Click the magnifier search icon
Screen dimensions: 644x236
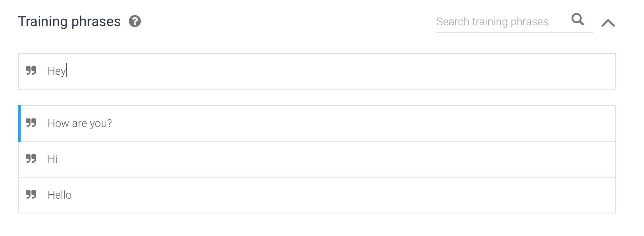click(577, 19)
